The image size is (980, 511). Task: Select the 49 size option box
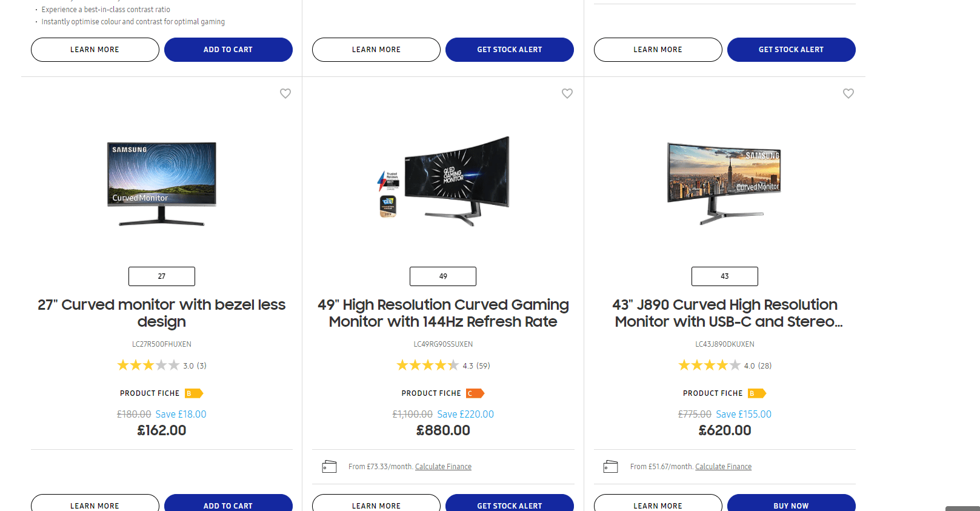[443, 276]
